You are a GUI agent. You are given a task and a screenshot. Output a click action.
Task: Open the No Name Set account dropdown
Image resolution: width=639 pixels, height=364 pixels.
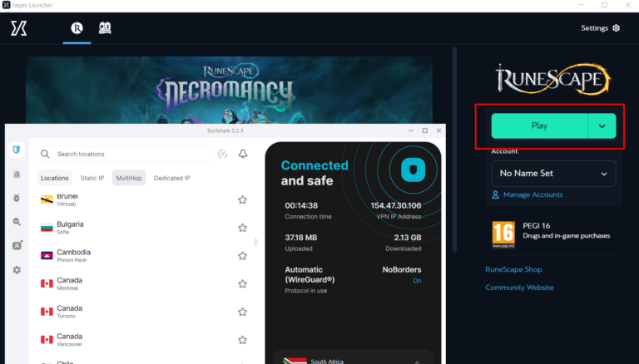pyautogui.click(x=553, y=174)
